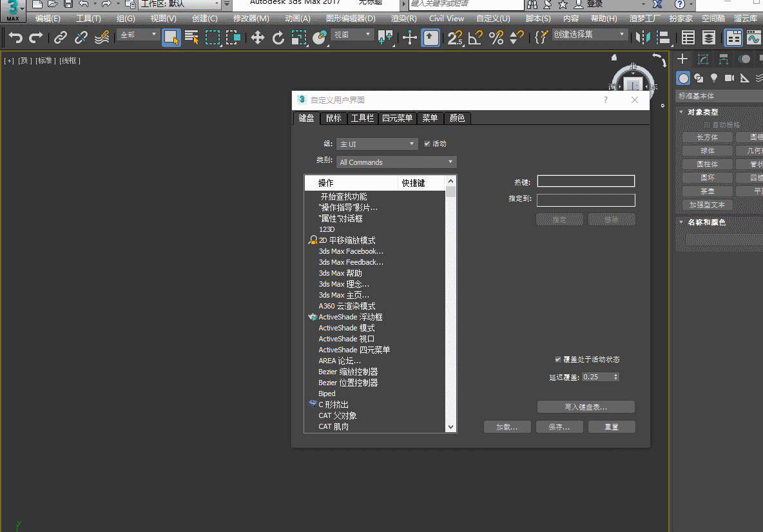Open the 工作区: 默认 workspace dropdown
The height and width of the screenshot is (532, 763).
click(180, 5)
